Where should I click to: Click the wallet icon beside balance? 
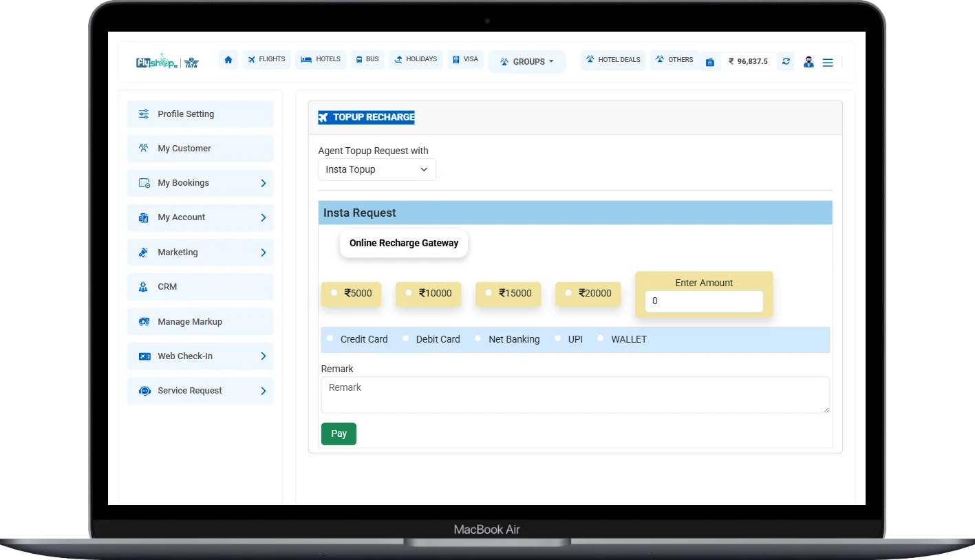[710, 62]
